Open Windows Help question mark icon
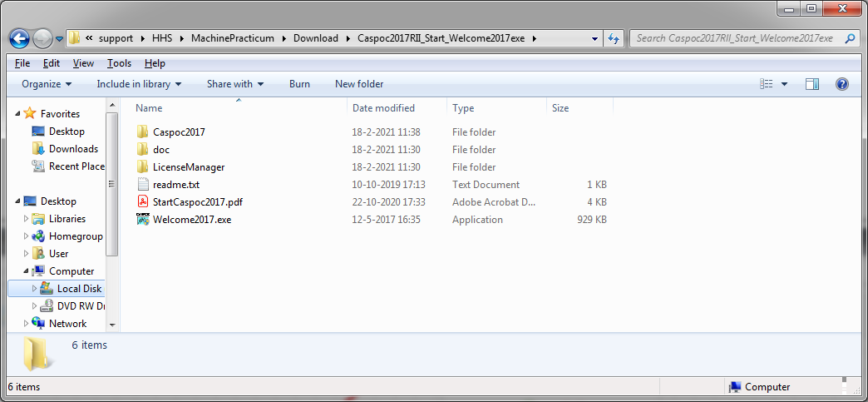Viewport: 868px width, 402px height. point(842,84)
